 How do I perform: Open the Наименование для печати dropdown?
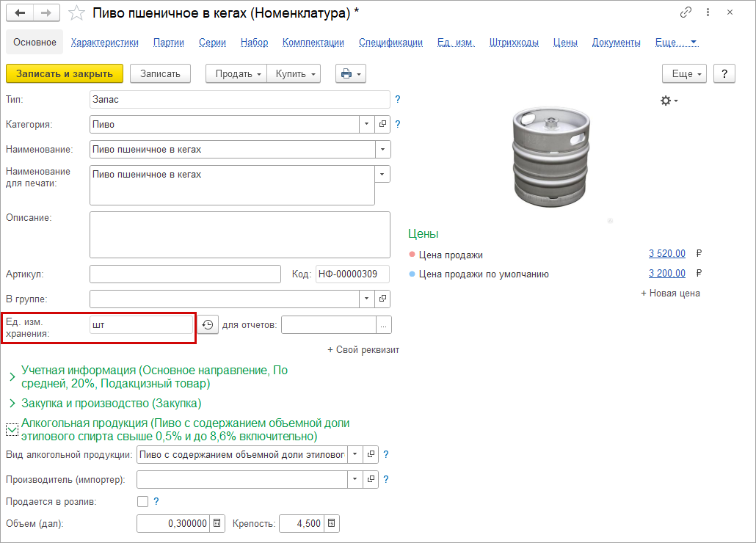382,174
